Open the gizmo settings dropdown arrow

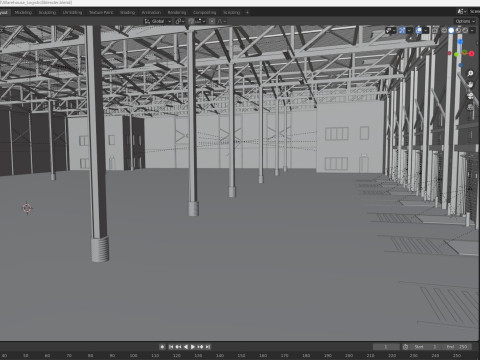(409, 30)
